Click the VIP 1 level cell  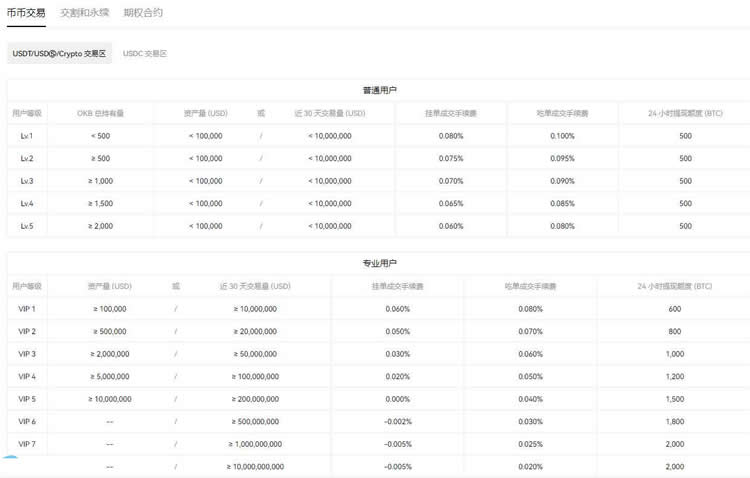[x=27, y=309]
